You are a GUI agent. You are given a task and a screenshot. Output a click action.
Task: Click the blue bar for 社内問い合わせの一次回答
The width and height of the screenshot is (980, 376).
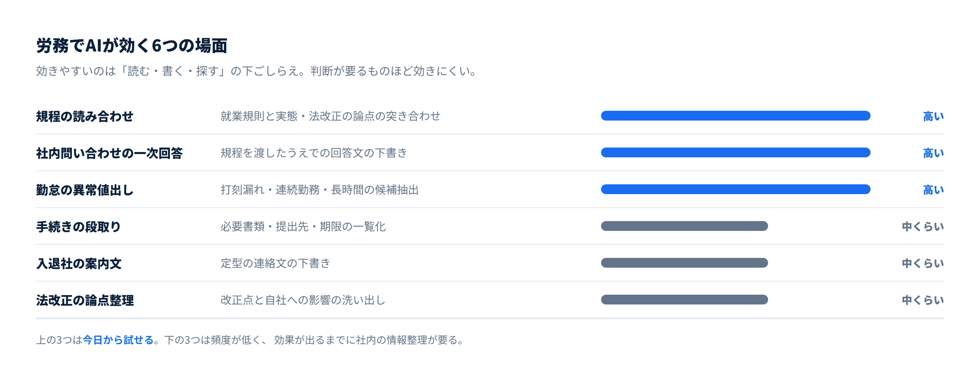(x=735, y=152)
